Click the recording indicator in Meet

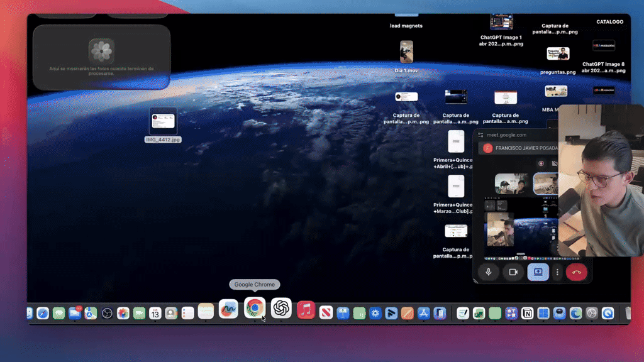(x=541, y=163)
